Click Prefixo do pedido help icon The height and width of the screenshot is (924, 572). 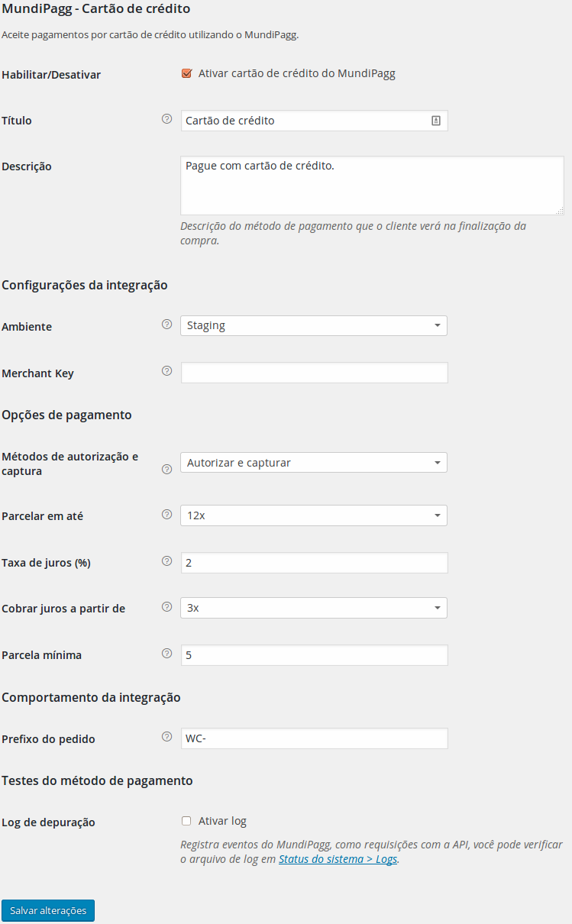(167, 737)
